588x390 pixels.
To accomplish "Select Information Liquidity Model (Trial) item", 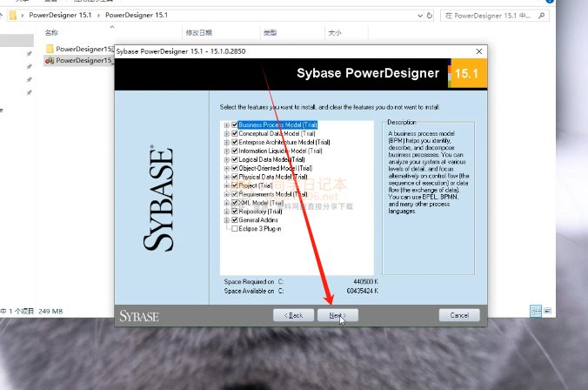I will click(272, 151).
